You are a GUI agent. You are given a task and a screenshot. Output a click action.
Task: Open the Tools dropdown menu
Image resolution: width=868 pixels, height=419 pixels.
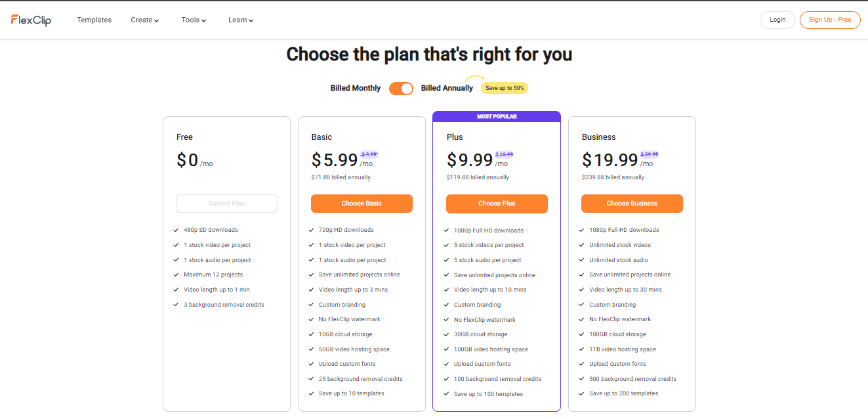click(194, 20)
